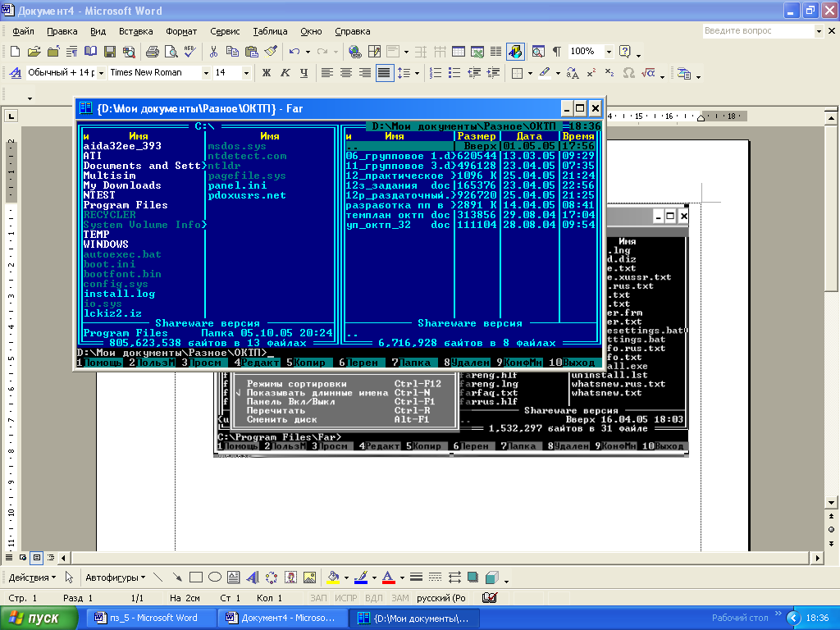Align text left

click(326, 73)
